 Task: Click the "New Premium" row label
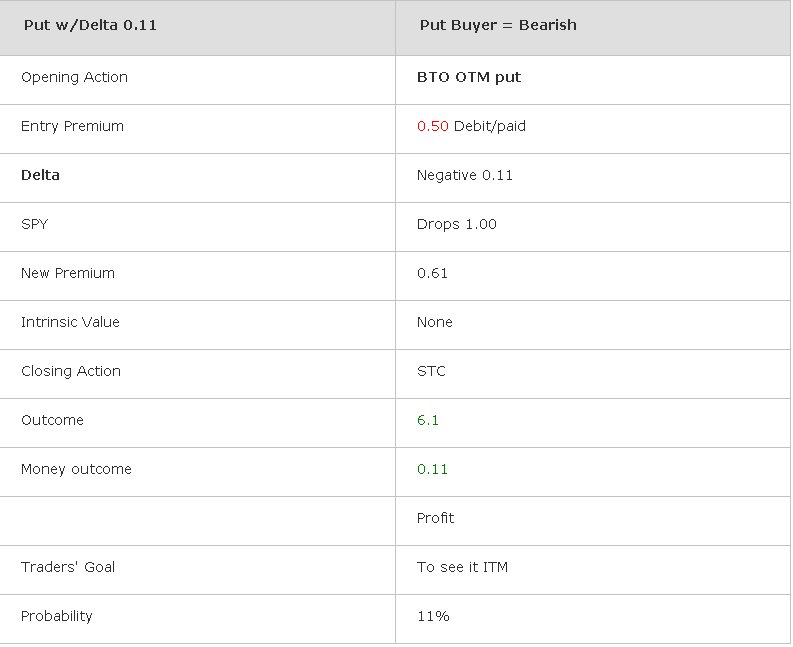[68, 273]
